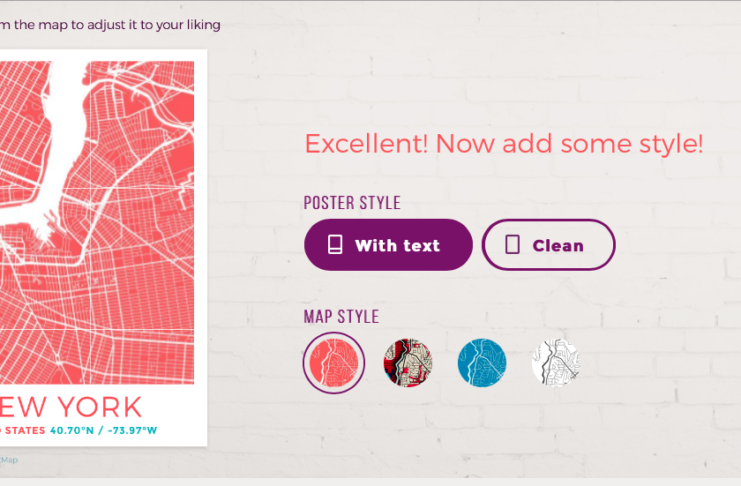Switch to the white monochrome map style
This screenshot has height=486, width=741.
point(556,363)
